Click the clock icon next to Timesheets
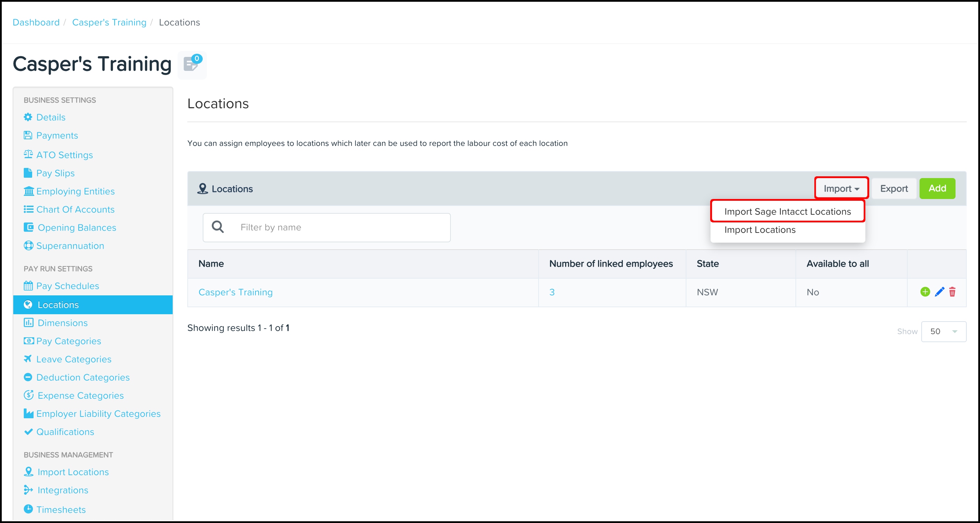Image resolution: width=980 pixels, height=523 pixels. [28, 509]
